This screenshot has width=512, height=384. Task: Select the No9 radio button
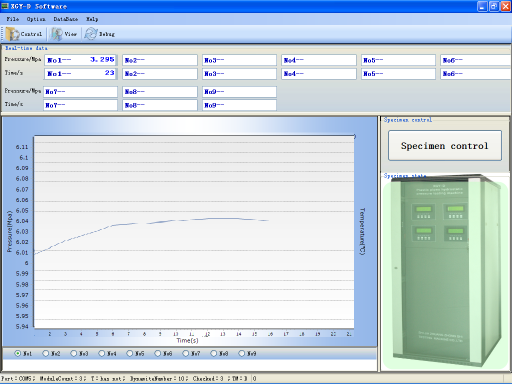tap(242, 353)
